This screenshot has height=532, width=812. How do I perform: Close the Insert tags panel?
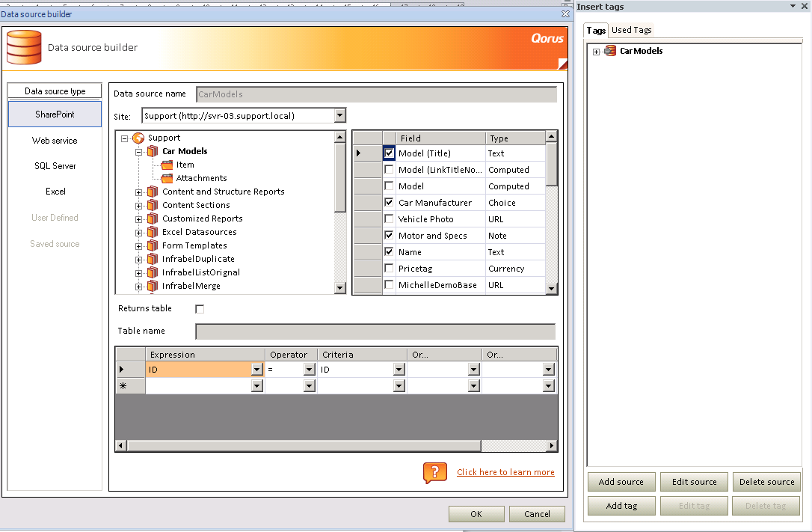coord(805,6)
